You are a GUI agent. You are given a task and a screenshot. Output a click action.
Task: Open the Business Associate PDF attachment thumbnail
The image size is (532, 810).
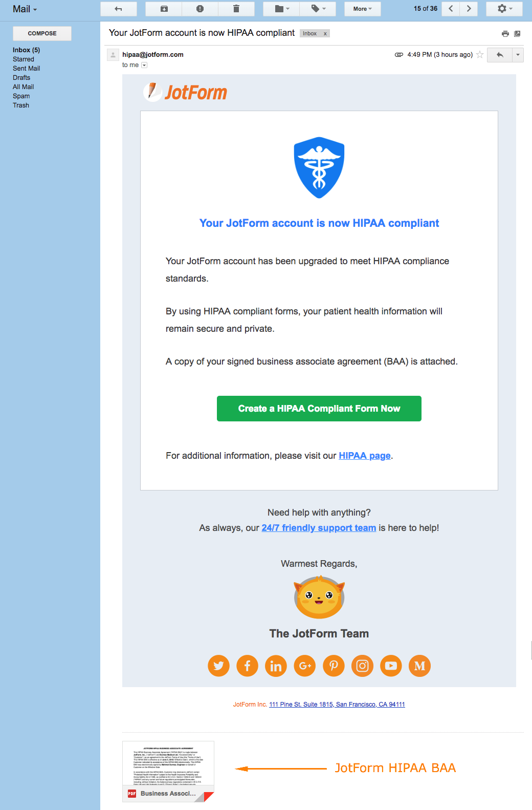[x=168, y=771]
